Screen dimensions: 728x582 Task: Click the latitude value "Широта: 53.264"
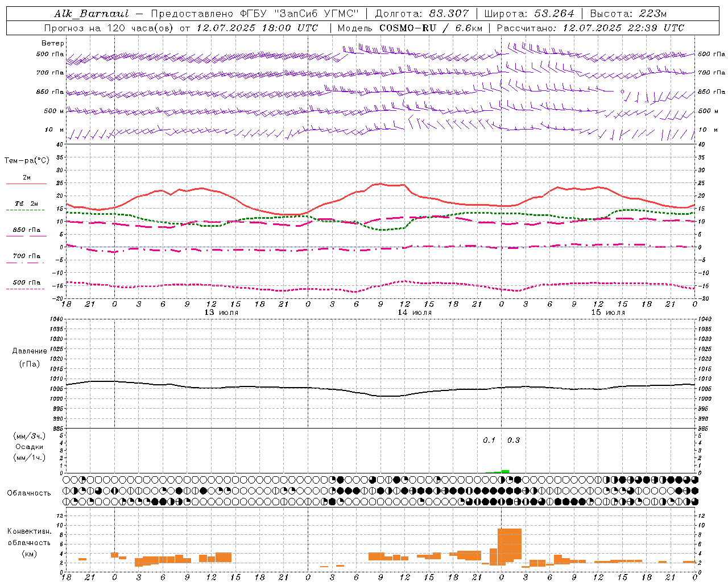pos(529,14)
